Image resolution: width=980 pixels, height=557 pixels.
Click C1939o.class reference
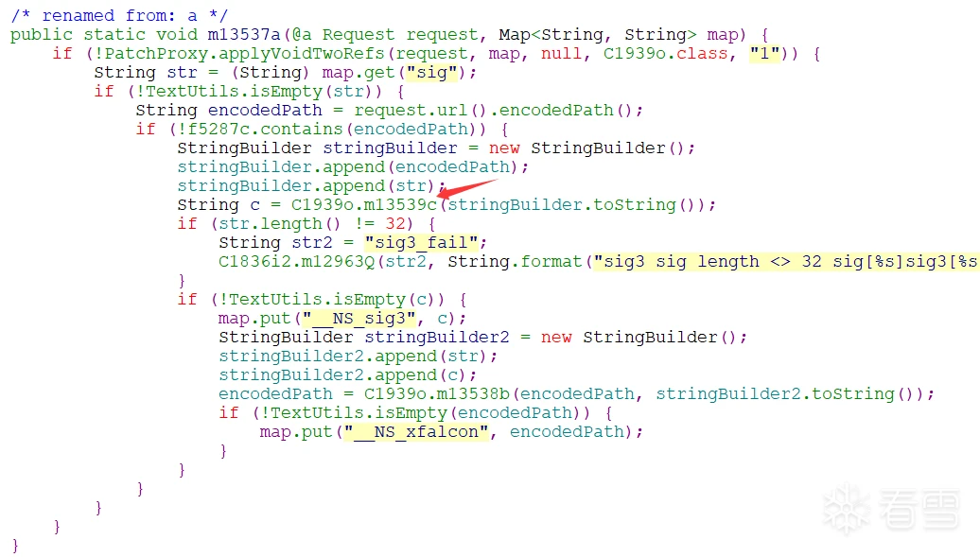pos(665,54)
